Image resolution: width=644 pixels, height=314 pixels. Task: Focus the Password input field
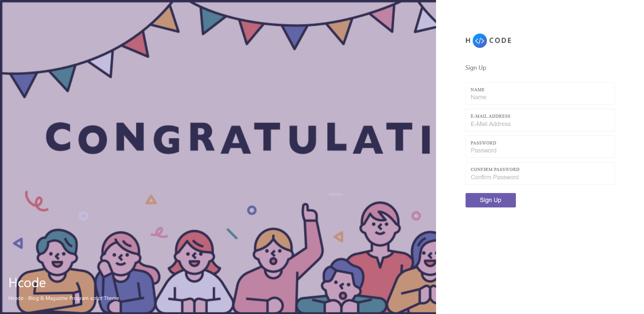pos(540,150)
